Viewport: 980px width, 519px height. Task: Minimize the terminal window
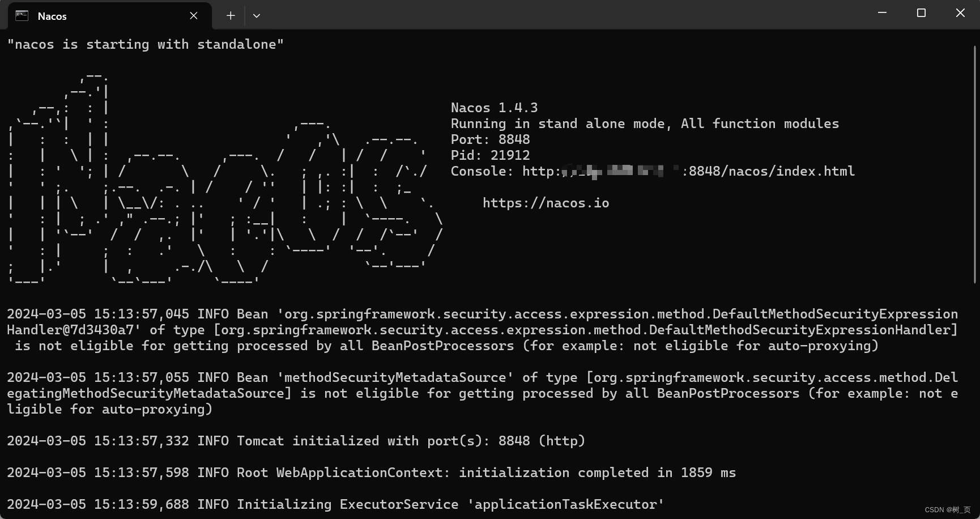coord(882,13)
